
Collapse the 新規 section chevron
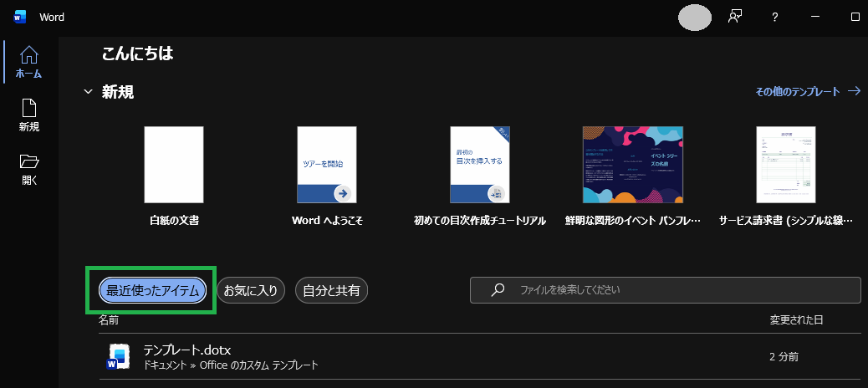coord(88,92)
